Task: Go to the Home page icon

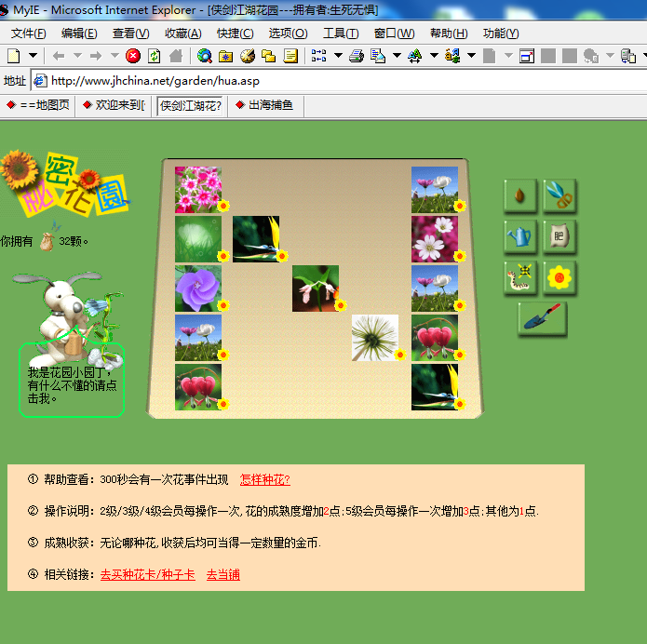Action: [x=176, y=56]
